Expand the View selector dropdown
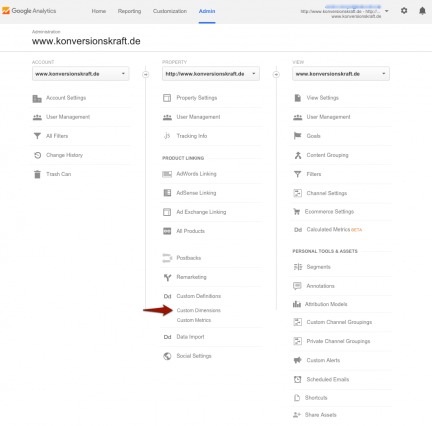This screenshot has width=432, height=426. (341, 74)
